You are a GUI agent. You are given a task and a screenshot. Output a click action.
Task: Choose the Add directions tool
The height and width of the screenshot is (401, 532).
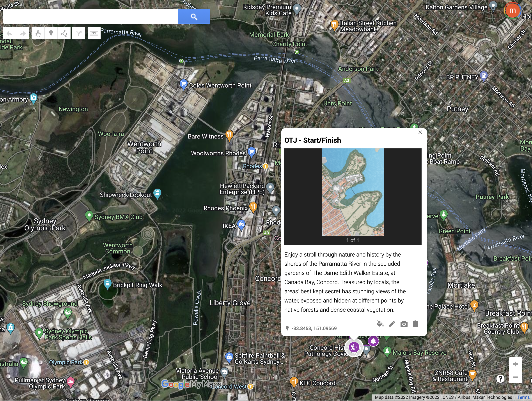coord(79,33)
